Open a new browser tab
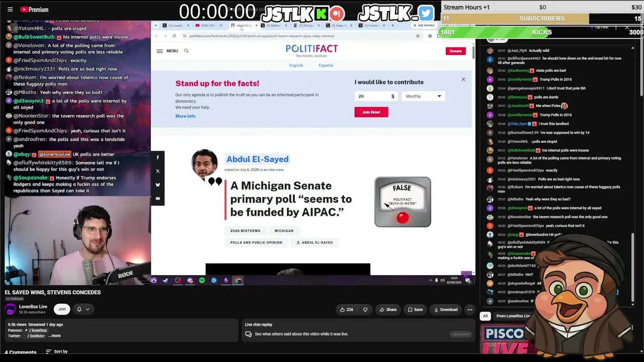The width and height of the screenshot is (644, 362). 392,25
